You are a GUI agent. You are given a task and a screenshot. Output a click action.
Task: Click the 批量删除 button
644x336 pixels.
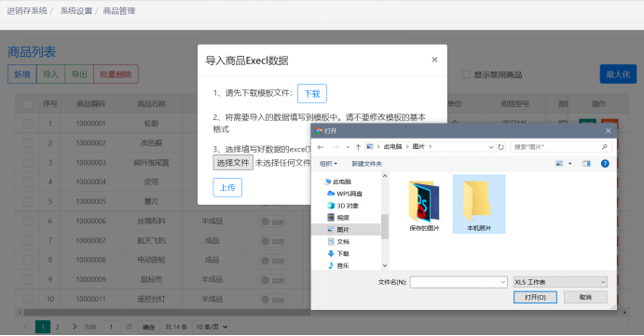[116, 74]
